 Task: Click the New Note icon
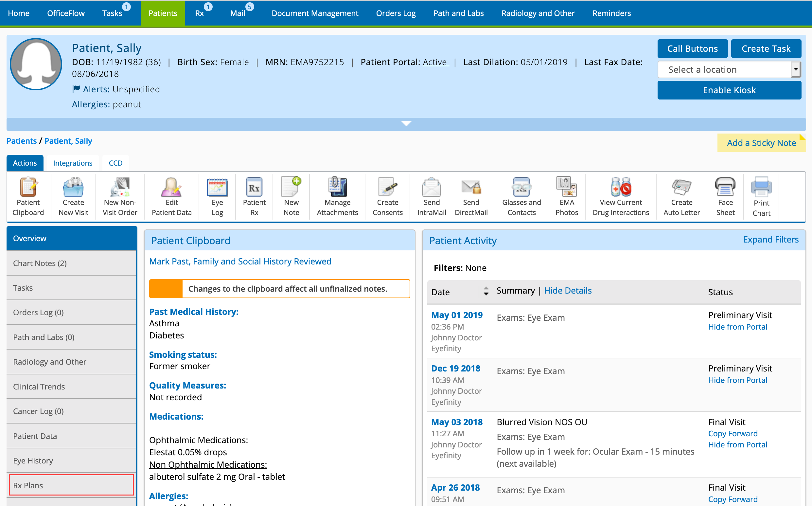pyautogui.click(x=291, y=188)
